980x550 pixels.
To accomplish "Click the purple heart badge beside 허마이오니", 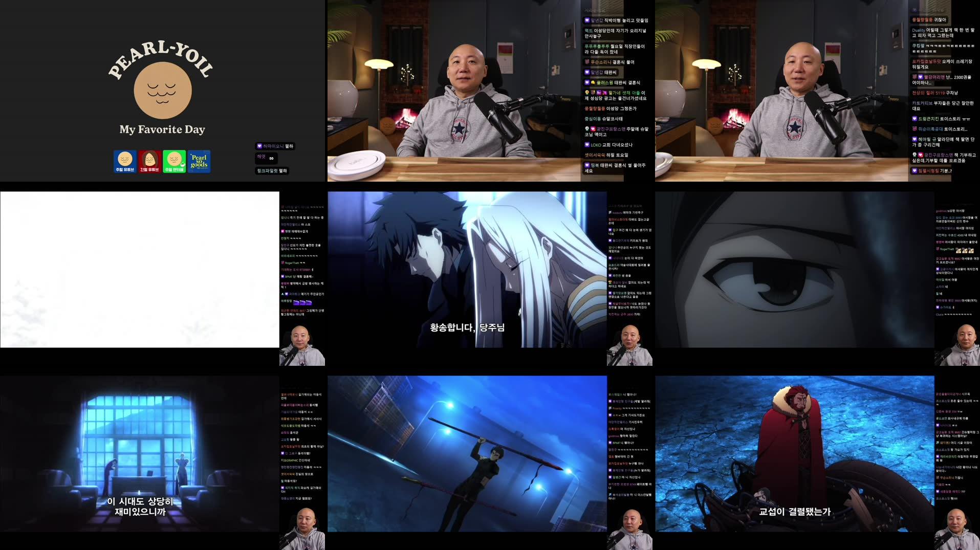I will tap(259, 146).
